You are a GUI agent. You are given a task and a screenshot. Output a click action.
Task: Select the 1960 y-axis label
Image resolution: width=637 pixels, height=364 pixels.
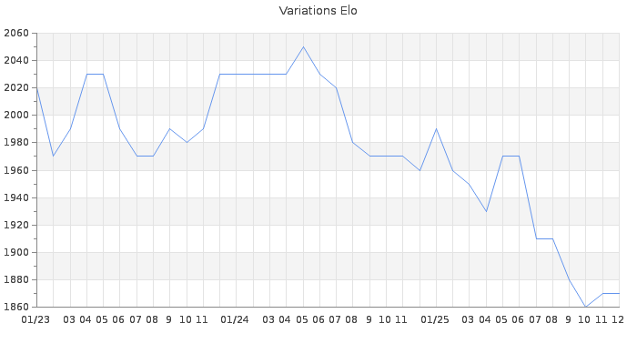click(x=16, y=170)
